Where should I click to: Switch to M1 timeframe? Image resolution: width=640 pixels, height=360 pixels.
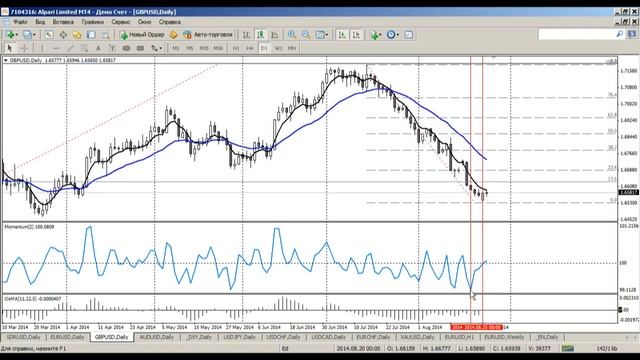point(176,48)
